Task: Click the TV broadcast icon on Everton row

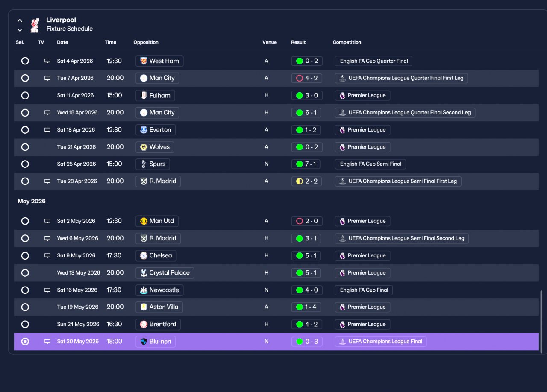Action: pyautogui.click(x=47, y=130)
